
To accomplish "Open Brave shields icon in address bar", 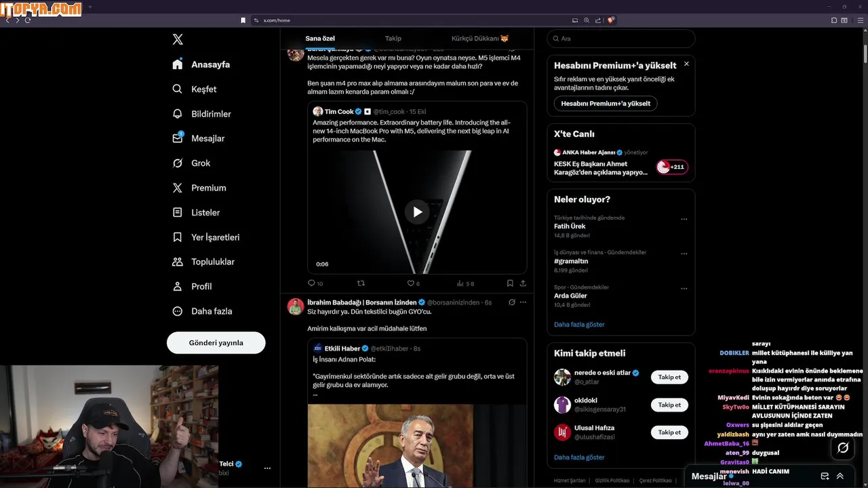I will (x=611, y=20).
